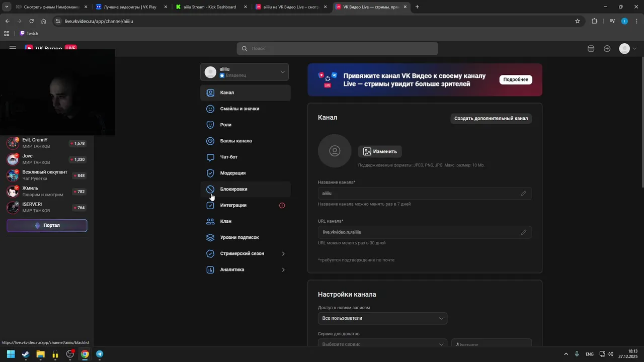This screenshot has height=362, width=644.
Task: Open the aiiiiu channel selector dropdown
Action: pos(245,72)
